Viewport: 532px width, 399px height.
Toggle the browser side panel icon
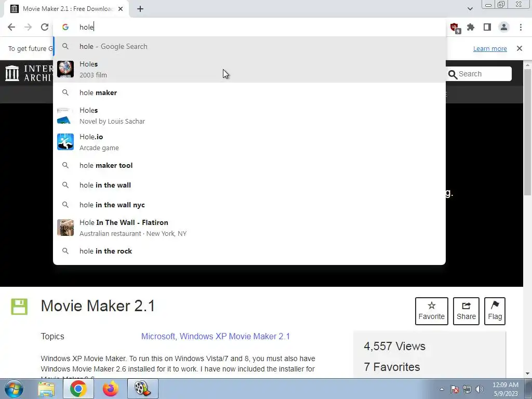(x=487, y=27)
